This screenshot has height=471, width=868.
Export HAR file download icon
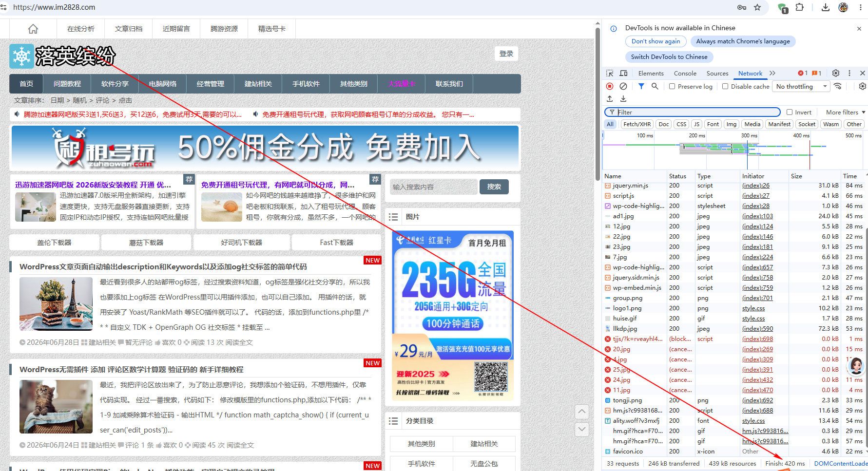[623, 99]
